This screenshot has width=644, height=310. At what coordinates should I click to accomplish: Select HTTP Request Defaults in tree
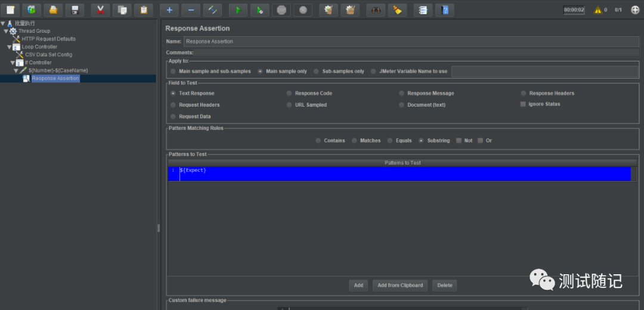tap(48, 39)
